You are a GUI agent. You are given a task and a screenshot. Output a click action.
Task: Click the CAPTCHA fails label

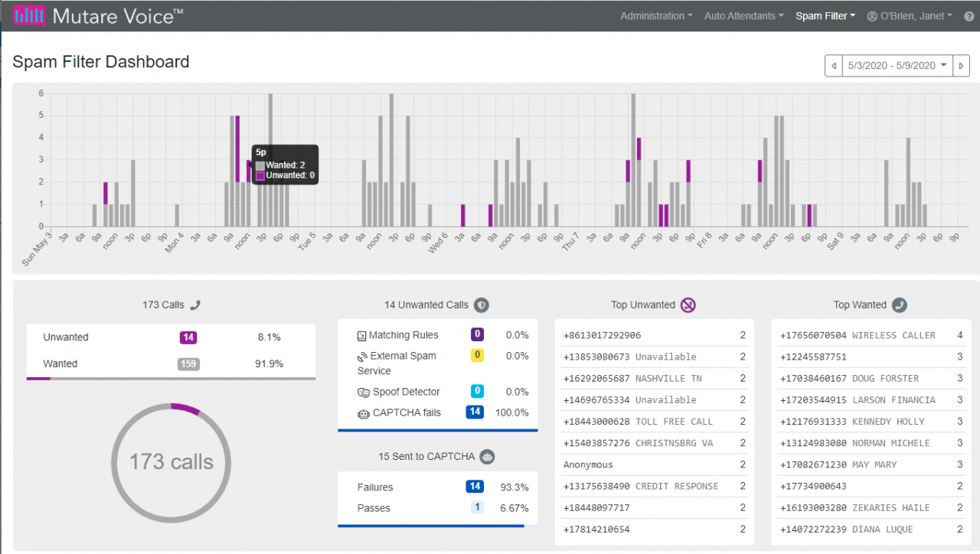tap(407, 413)
